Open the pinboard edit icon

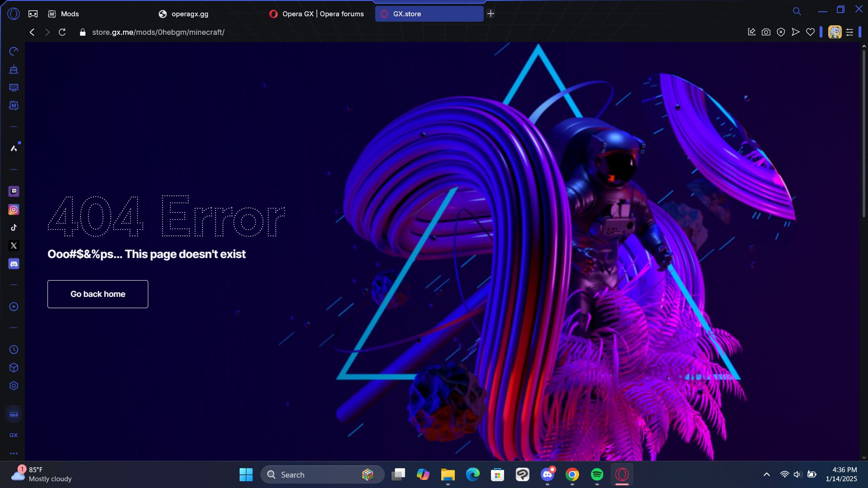point(751,32)
